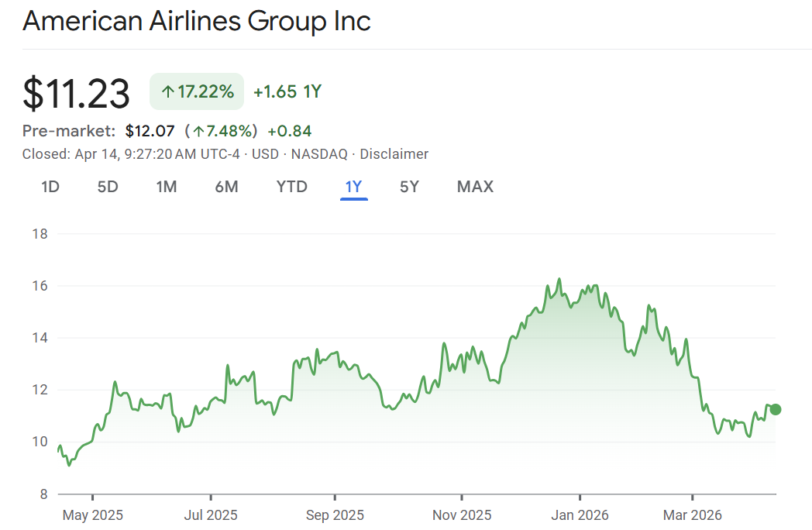Click the green current-price dot on chart
The width and height of the screenshot is (812, 530).
click(776, 409)
